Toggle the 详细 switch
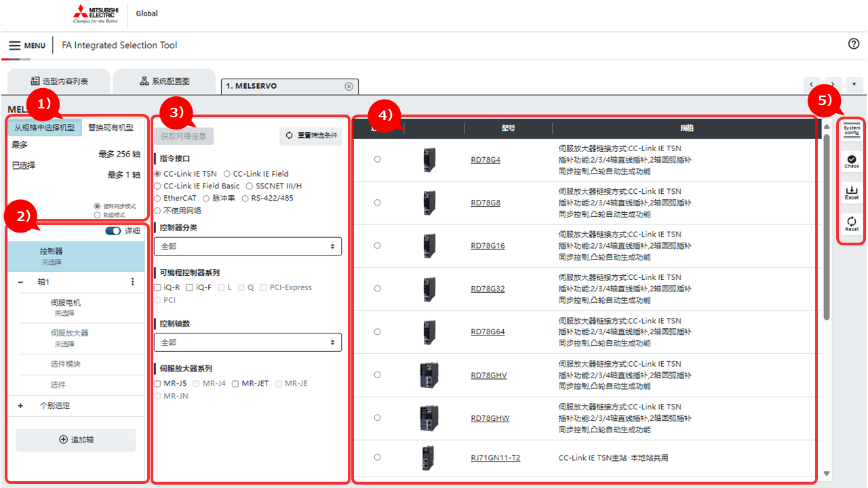868x488 pixels. tap(113, 231)
